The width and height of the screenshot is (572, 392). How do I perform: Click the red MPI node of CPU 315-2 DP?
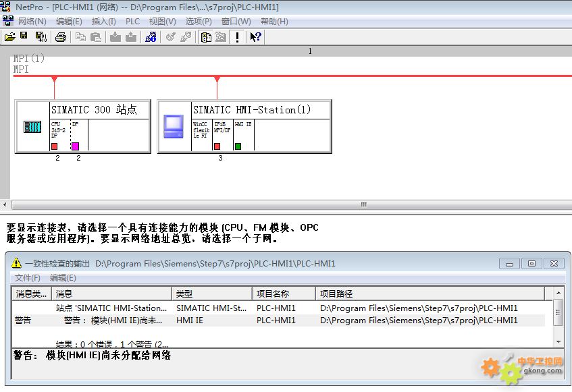[x=54, y=146]
